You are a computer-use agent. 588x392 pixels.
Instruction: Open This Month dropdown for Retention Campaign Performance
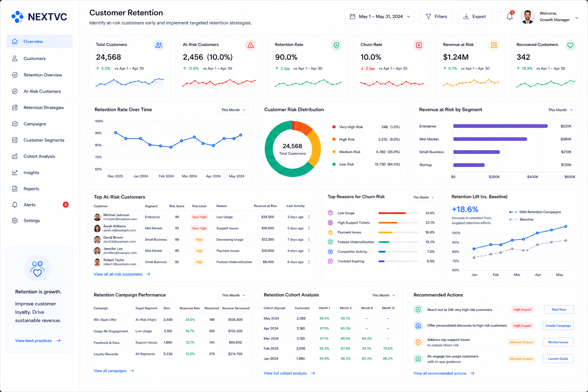click(234, 295)
